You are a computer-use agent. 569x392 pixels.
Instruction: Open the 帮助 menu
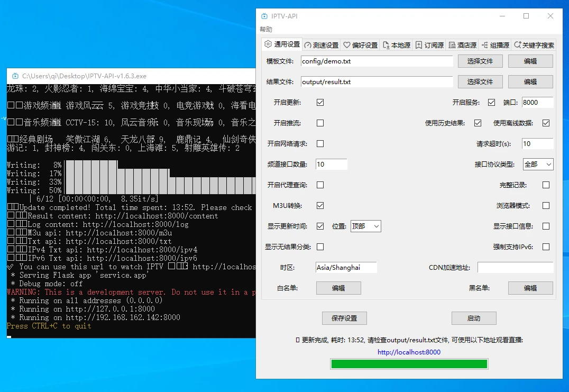tap(266, 30)
